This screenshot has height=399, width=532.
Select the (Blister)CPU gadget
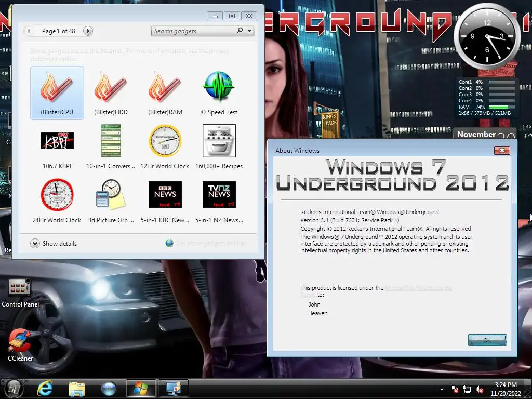tap(57, 93)
